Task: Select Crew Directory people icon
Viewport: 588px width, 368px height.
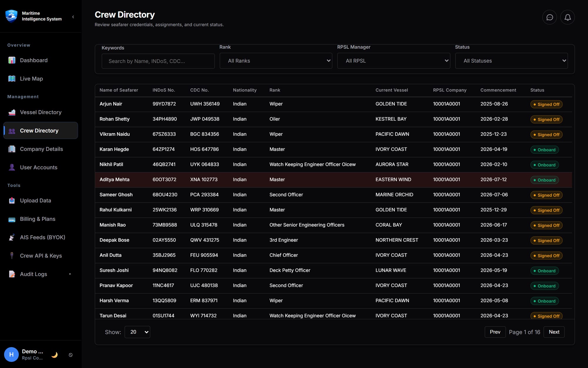Action: (12, 131)
